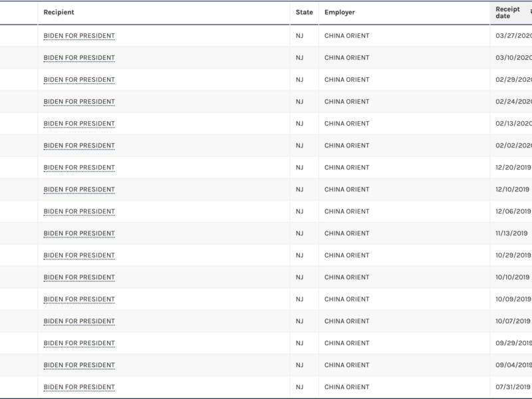Click the State column header
The height and width of the screenshot is (399, 532).
pos(304,13)
